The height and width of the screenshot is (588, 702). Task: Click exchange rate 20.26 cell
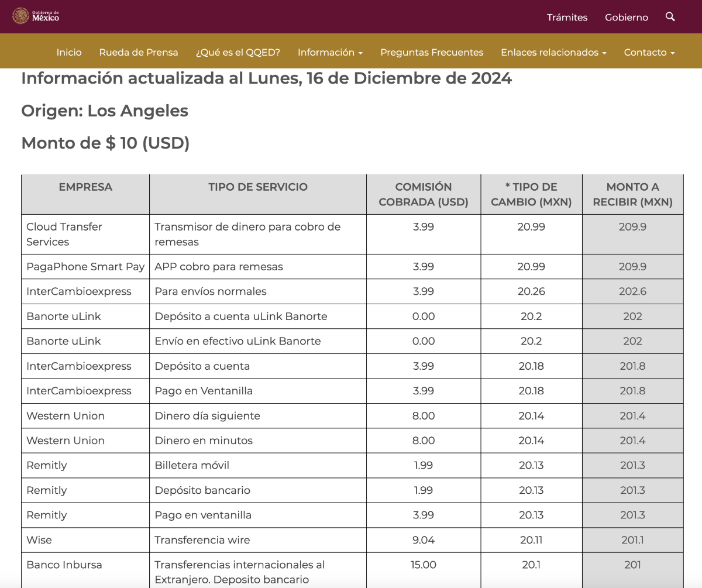point(531,291)
